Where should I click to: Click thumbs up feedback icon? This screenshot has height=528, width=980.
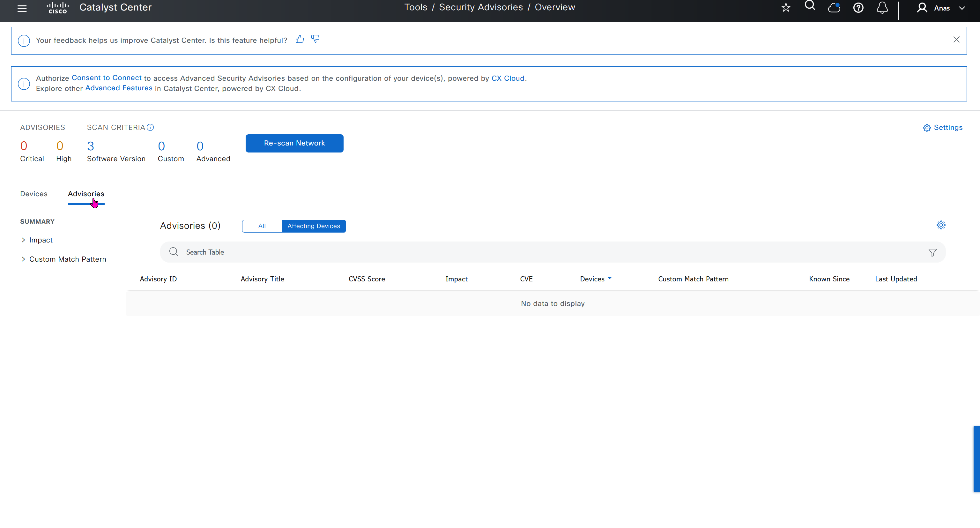300,39
